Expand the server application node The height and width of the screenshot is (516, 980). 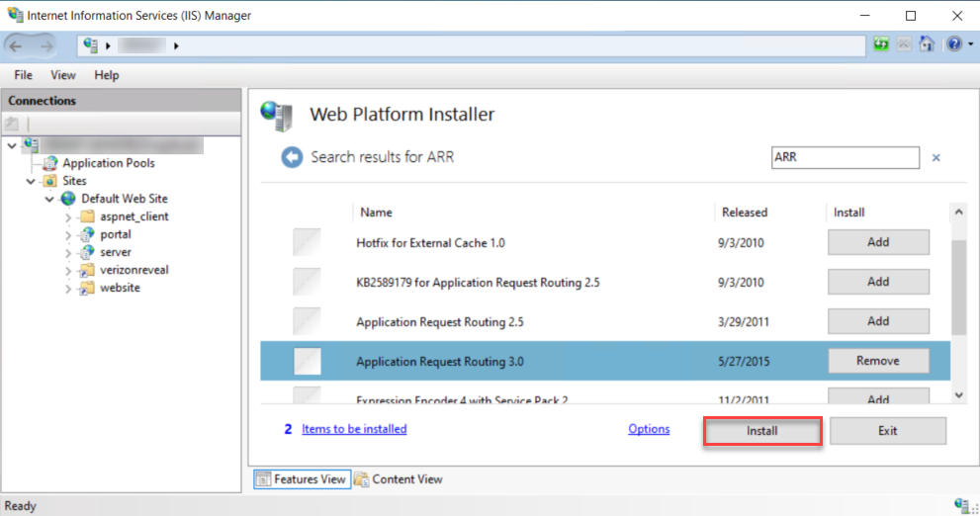[x=68, y=253]
